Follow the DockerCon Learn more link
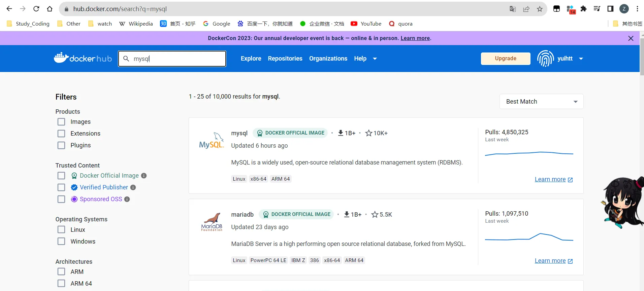The image size is (644, 291). (x=415, y=38)
